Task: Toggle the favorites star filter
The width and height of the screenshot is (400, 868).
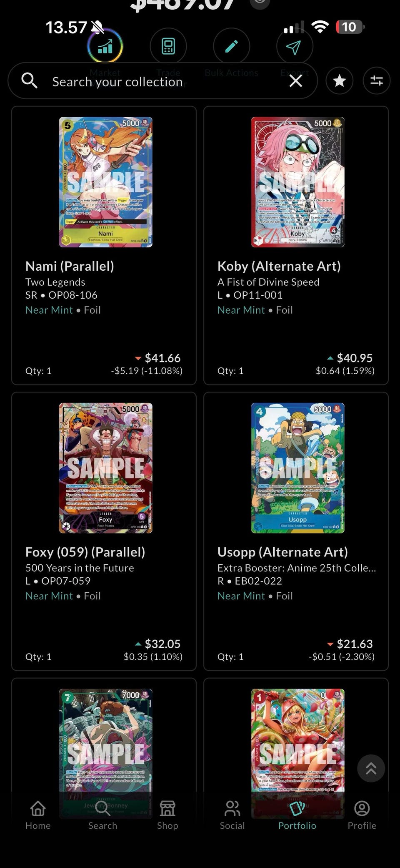Action: [340, 81]
